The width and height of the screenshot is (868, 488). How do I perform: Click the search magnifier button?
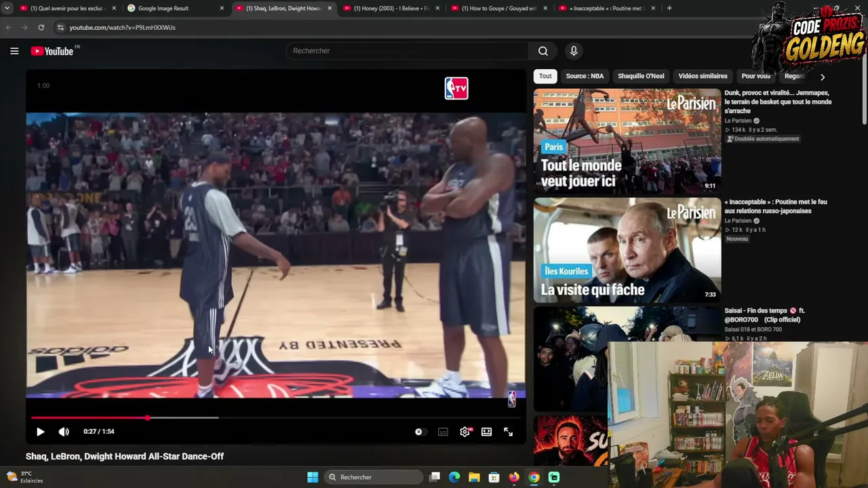543,51
